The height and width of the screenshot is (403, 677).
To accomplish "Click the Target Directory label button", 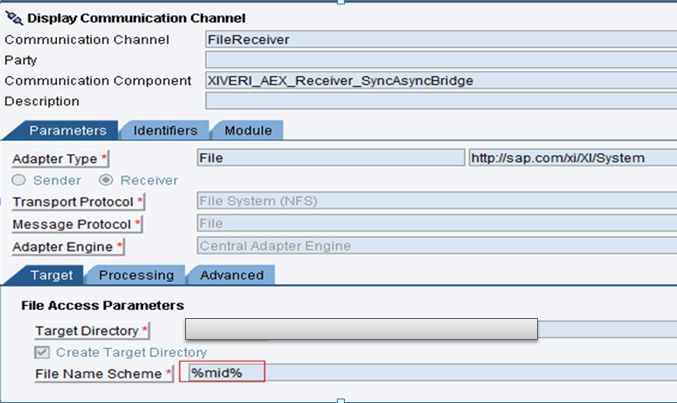I will tap(92, 330).
